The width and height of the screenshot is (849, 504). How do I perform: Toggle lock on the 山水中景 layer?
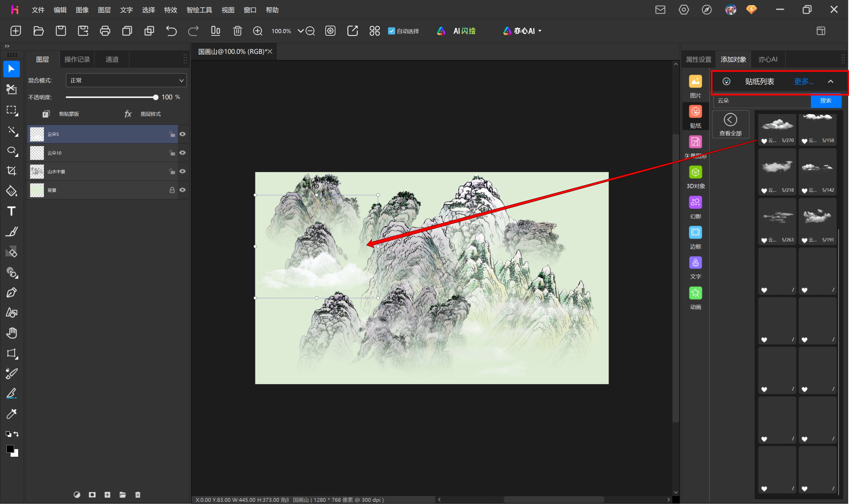[x=172, y=172]
